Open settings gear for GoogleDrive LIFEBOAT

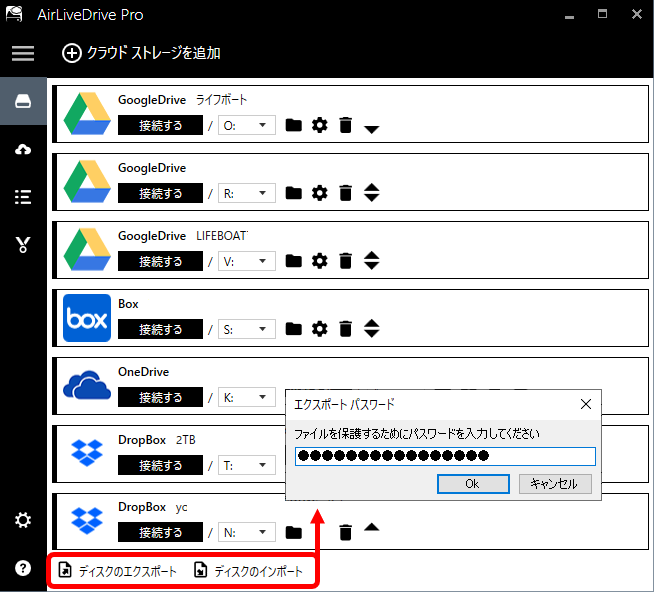[320, 261]
